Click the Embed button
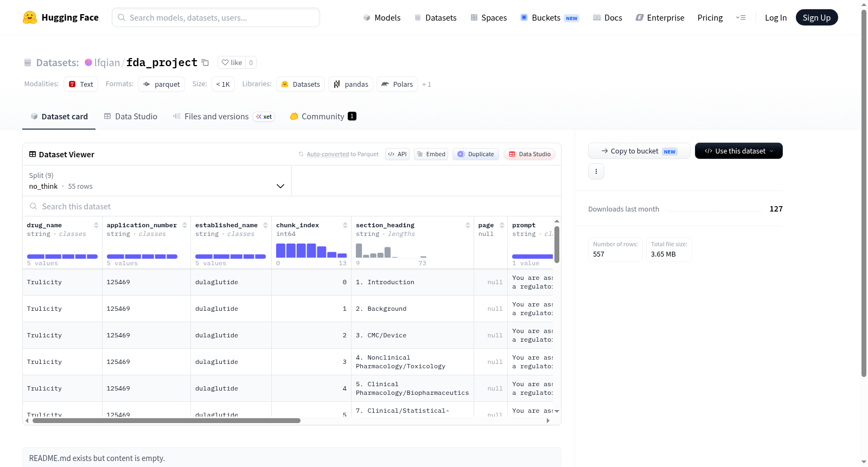 431,154
